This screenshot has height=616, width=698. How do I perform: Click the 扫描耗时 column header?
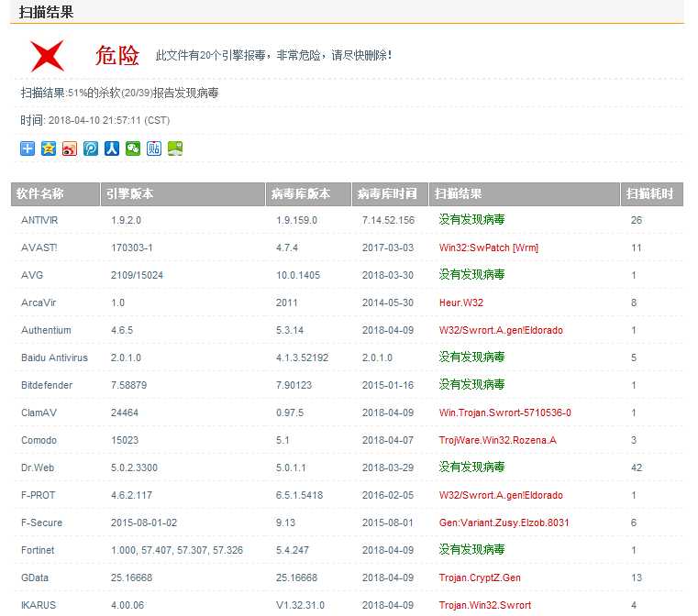(x=652, y=194)
